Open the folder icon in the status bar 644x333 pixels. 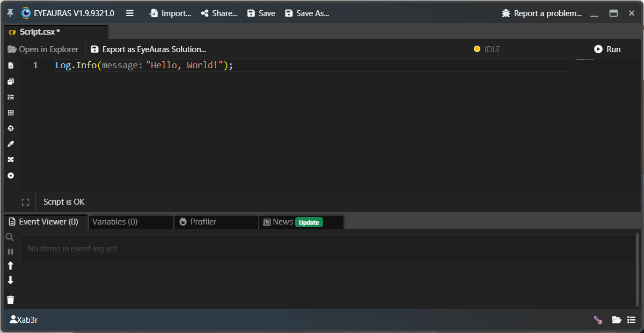click(616, 320)
